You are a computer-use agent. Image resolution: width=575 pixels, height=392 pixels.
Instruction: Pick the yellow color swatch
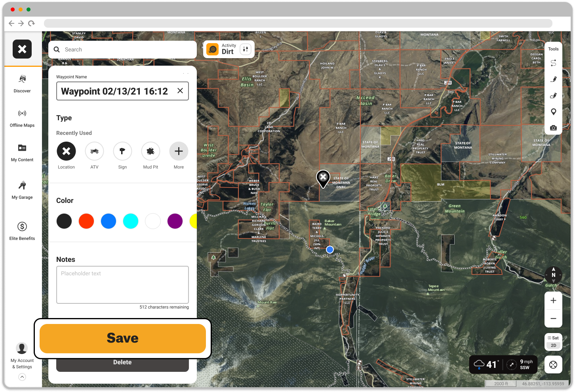[193, 221]
